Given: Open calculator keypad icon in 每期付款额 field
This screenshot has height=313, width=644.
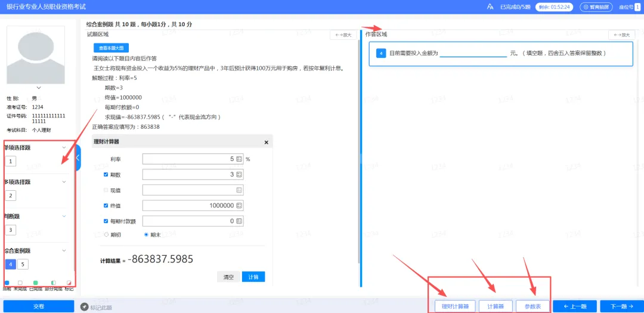Looking at the screenshot, I should (x=240, y=221).
